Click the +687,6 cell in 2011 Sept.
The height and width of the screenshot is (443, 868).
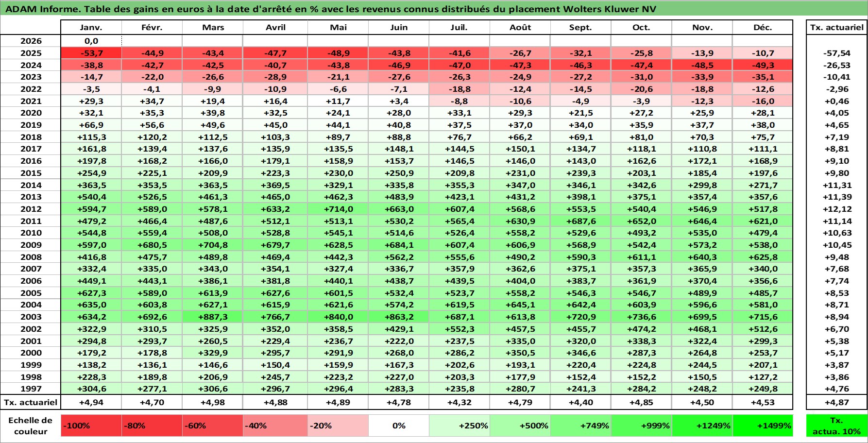pos(581,221)
